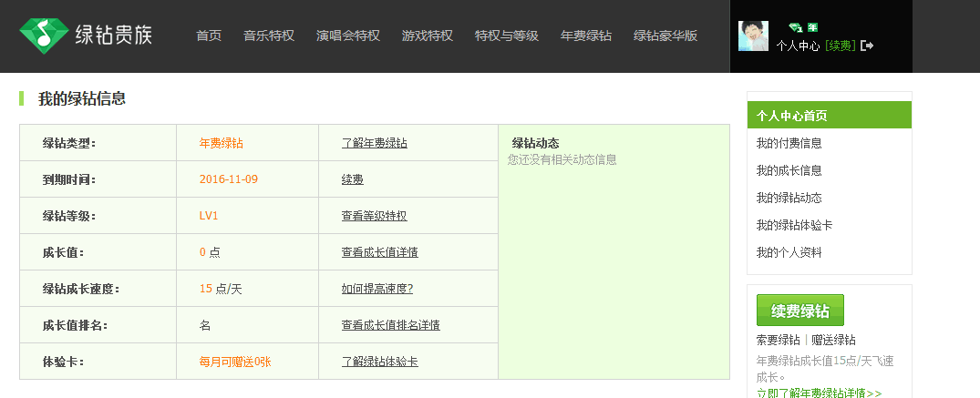Select 个人中心首页 in the sidebar

(830, 115)
